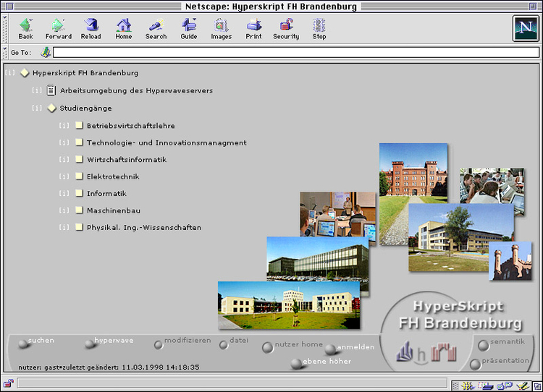Screen dimensions: 543x392
Task: Open the Mailbox component bar icon
Action: click(x=486, y=385)
